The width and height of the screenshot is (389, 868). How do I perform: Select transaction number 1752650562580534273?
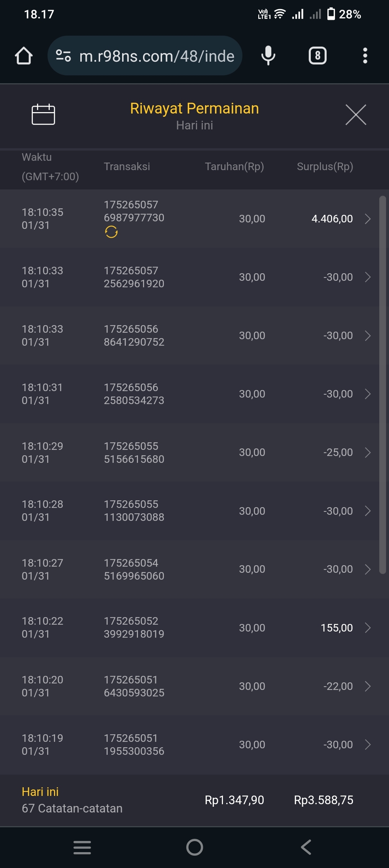coord(134,394)
